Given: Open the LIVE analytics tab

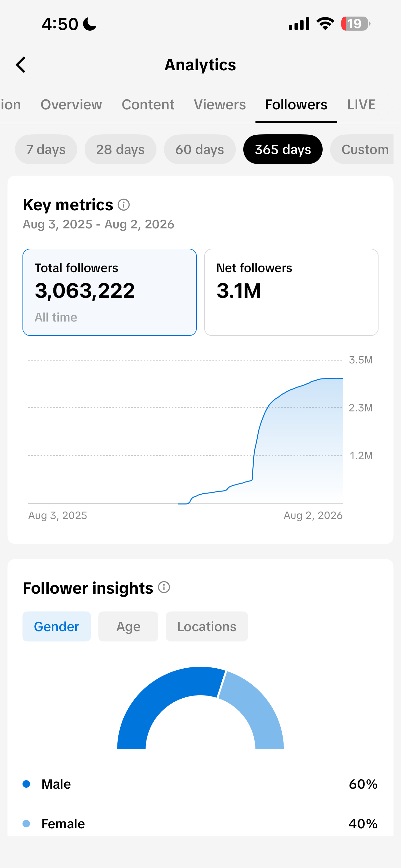Looking at the screenshot, I should click(x=361, y=104).
